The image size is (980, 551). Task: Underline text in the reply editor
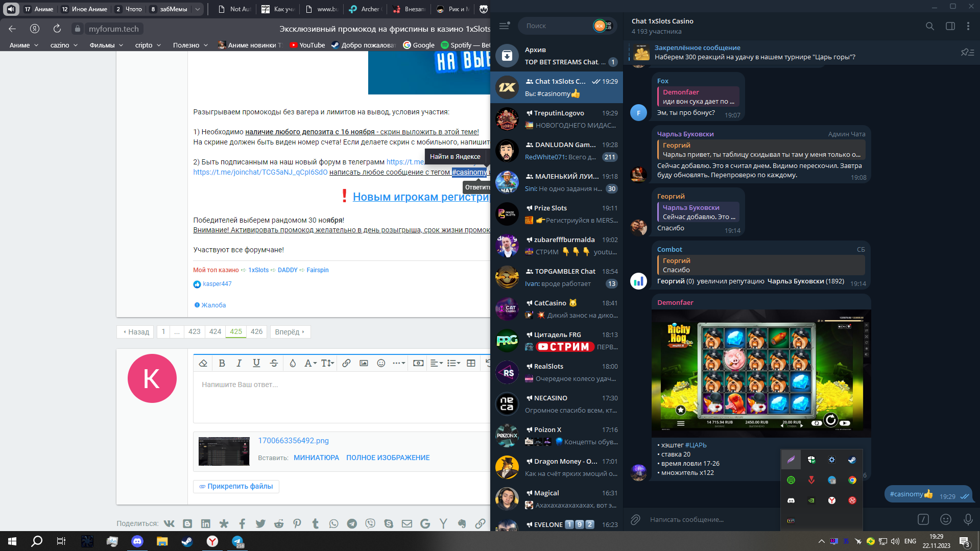256,363
